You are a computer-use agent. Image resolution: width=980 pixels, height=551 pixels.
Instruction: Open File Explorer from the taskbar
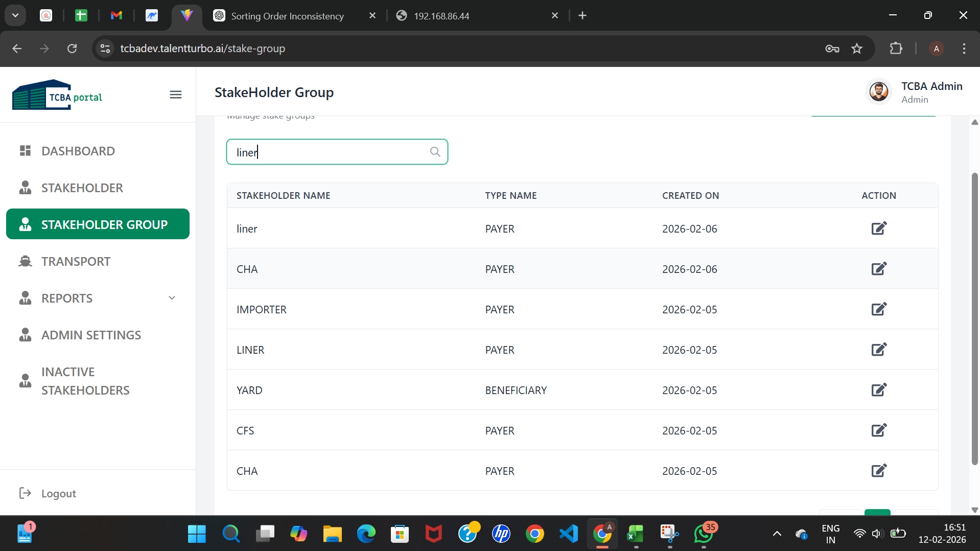tap(332, 534)
